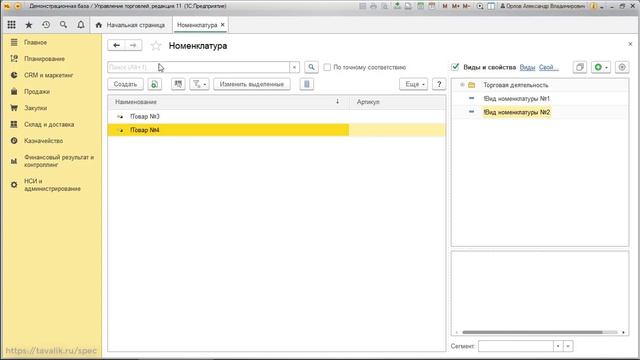Click user Орлов Александр Владимирович
640x360 pixels.
542,6
